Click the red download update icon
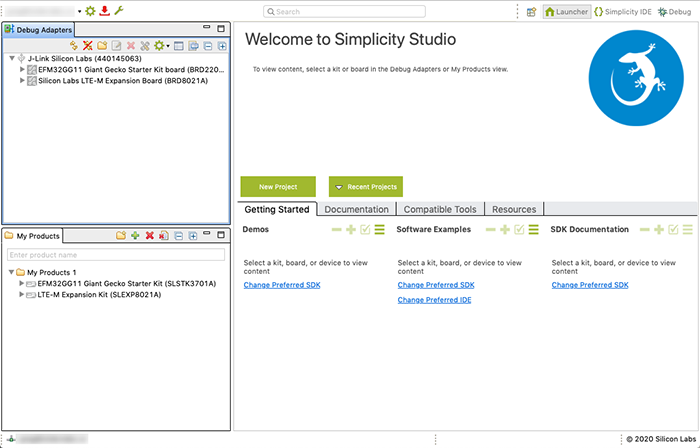The height and width of the screenshot is (448, 700). click(x=104, y=11)
